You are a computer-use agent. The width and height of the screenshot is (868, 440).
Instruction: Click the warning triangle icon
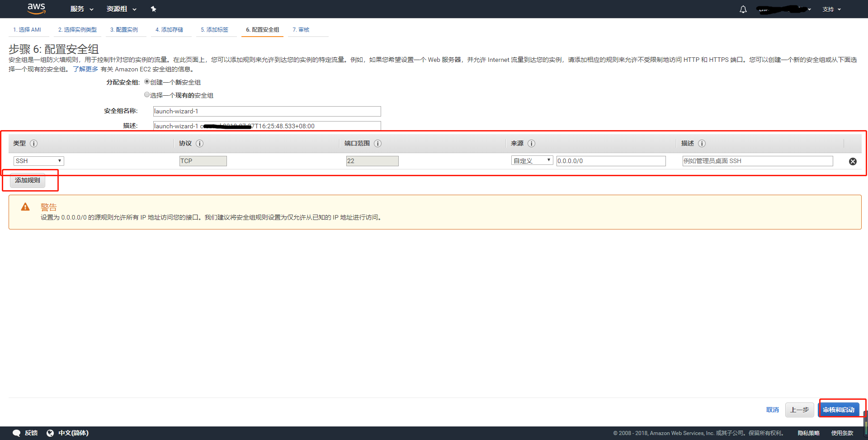(25, 207)
